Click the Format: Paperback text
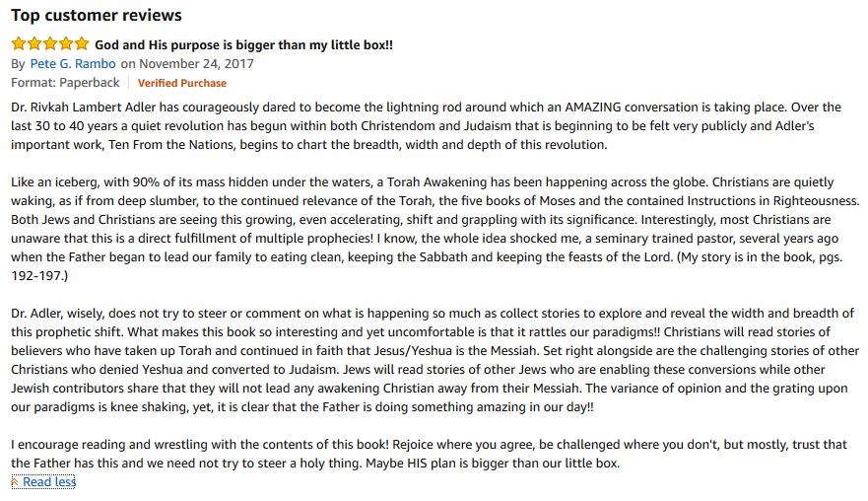 coord(65,83)
